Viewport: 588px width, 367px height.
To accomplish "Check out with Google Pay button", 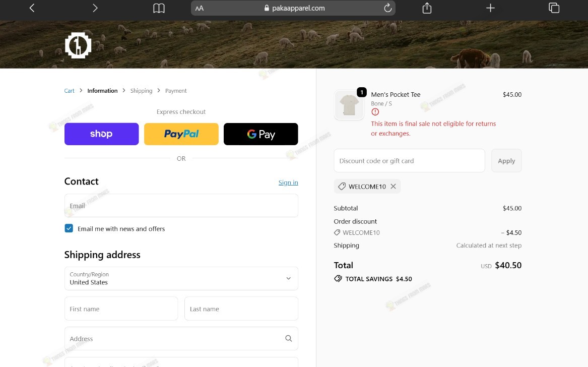I will (x=261, y=134).
